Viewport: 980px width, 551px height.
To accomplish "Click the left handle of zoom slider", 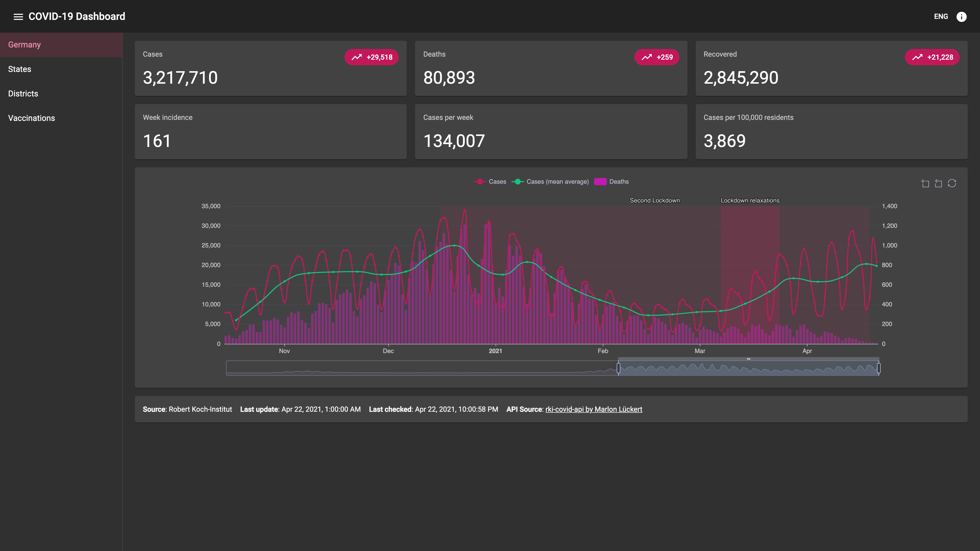I will tap(618, 368).
